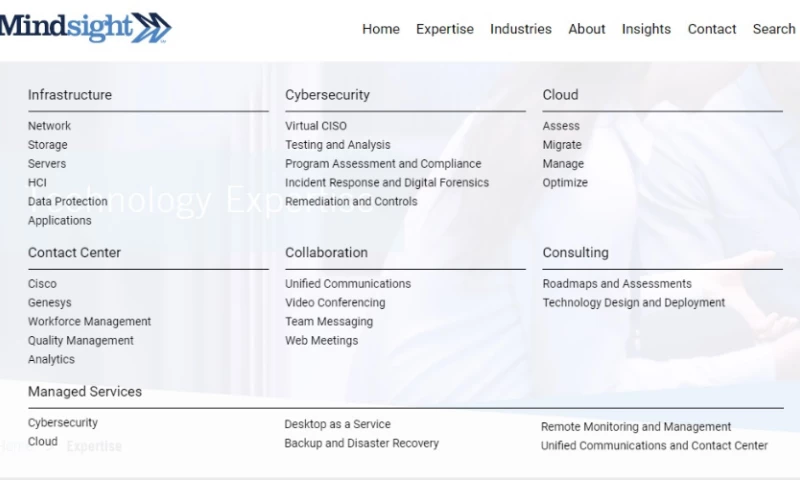Open the Home menu item
This screenshot has width=800, height=480.
pyautogui.click(x=380, y=29)
